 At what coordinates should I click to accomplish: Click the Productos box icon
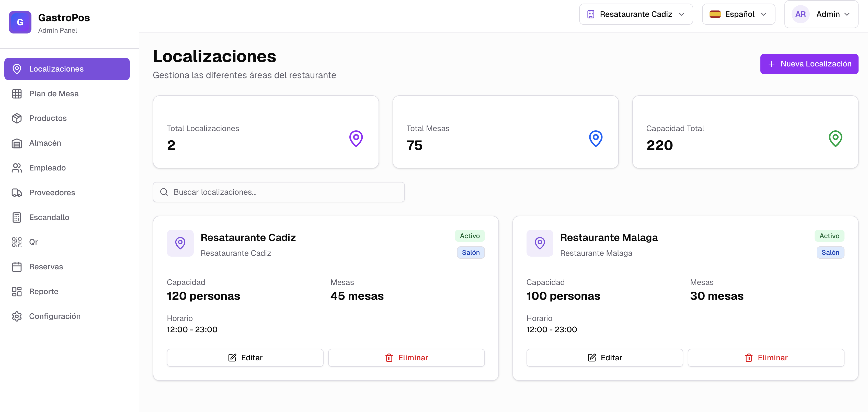pos(17,118)
